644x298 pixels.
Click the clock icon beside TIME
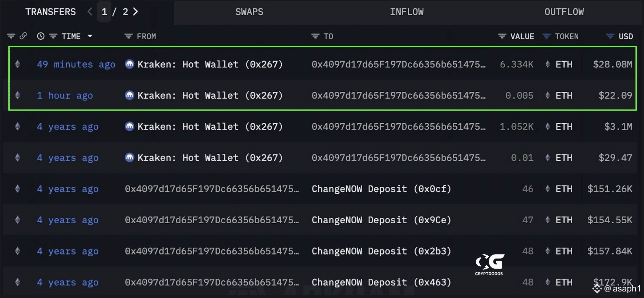41,36
